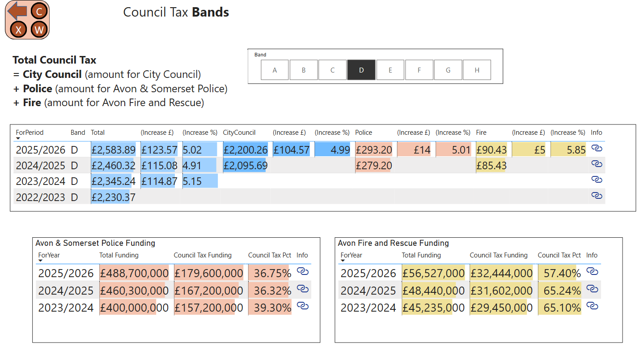The image size is (644, 347).
Task: Choose Band F tile
Action: coord(419,70)
